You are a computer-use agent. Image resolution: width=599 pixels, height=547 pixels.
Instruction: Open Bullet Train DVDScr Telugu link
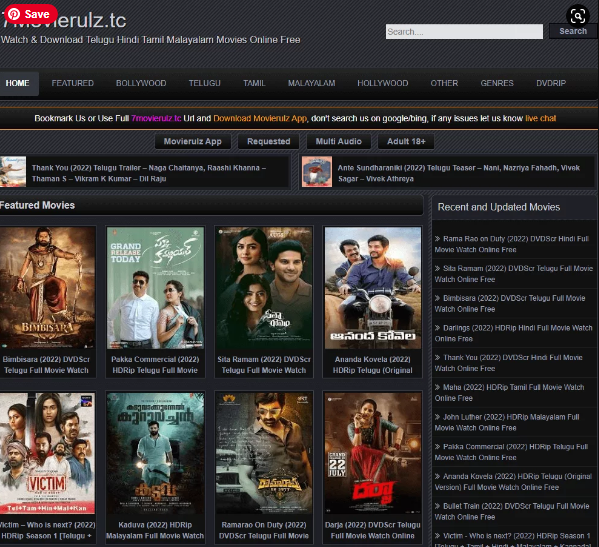pos(512,511)
